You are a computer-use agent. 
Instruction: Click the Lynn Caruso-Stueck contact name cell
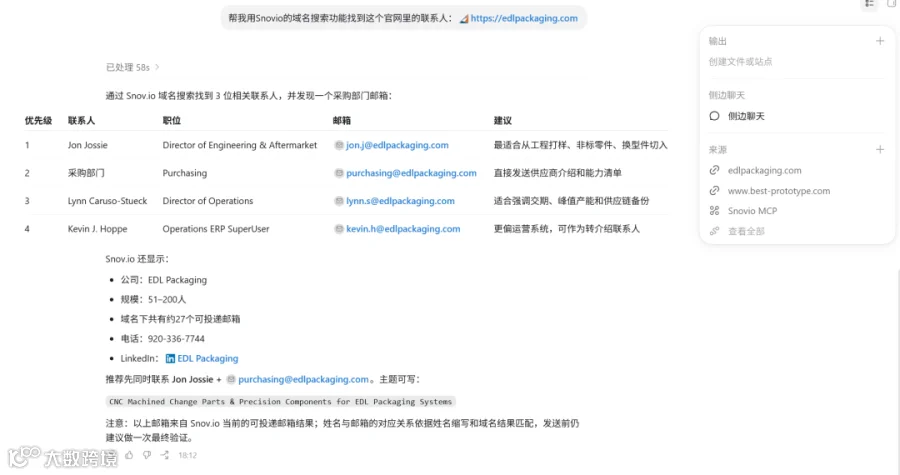pyautogui.click(x=107, y=201)
